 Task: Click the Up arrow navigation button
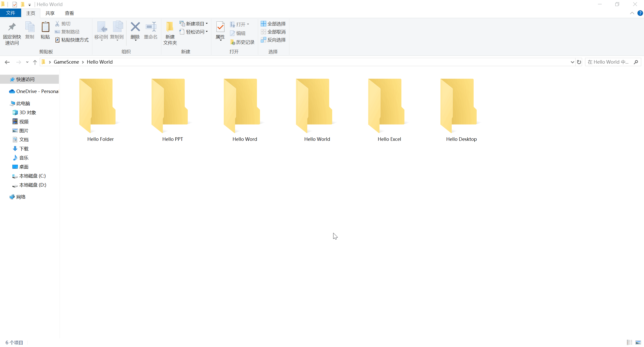[35, 62]
